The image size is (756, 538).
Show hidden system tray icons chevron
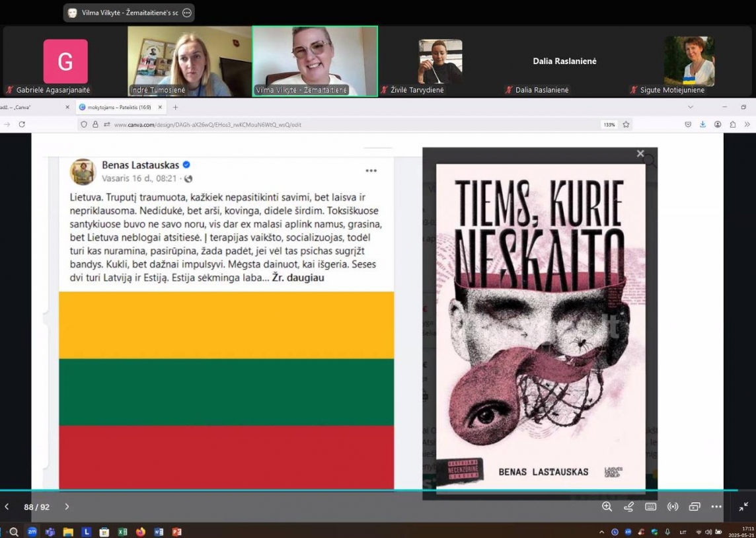[601, 532]
